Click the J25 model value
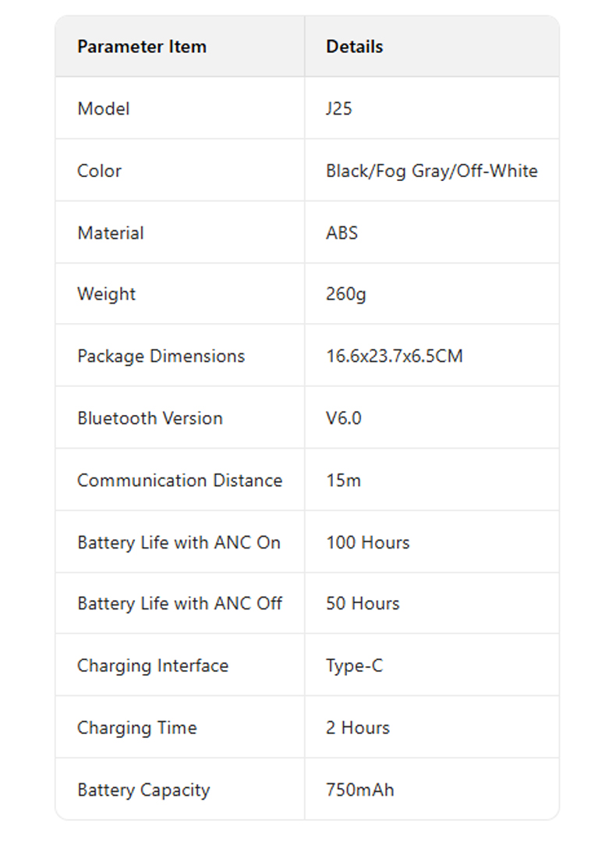Image resolution: width=616 pixels, height=859 pixels. (x=338, y=108)
